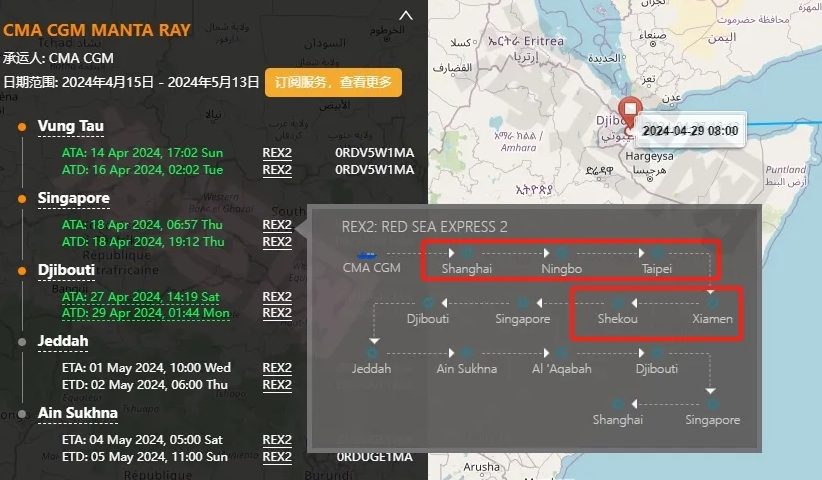The width and height of the screenshot is (822, 480).
Task: Click the Jeddah ETA 01 May 2024 time
Action: click(x=146, y=368)
